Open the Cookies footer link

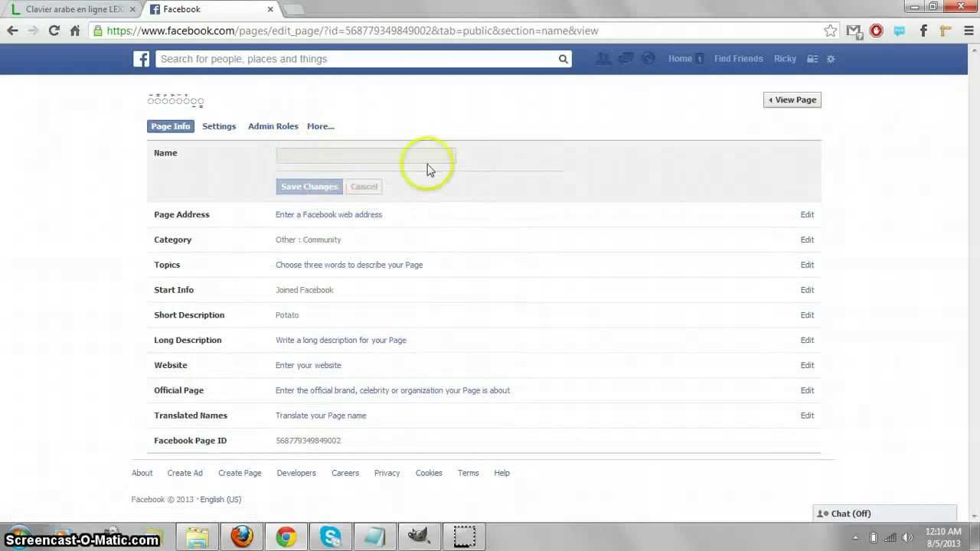(x=429, y=473)
